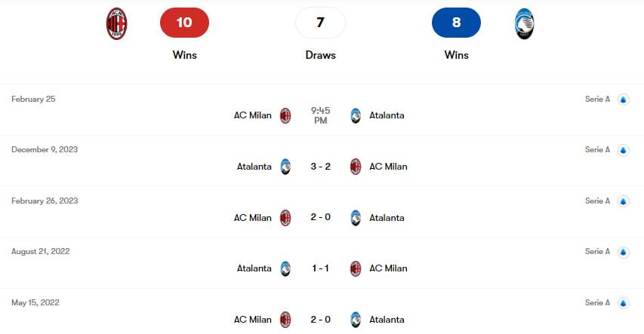Click Atalanta team name in February 26, 2023 match
This screenshot has width=644, height=334.
tap(387, 218)
